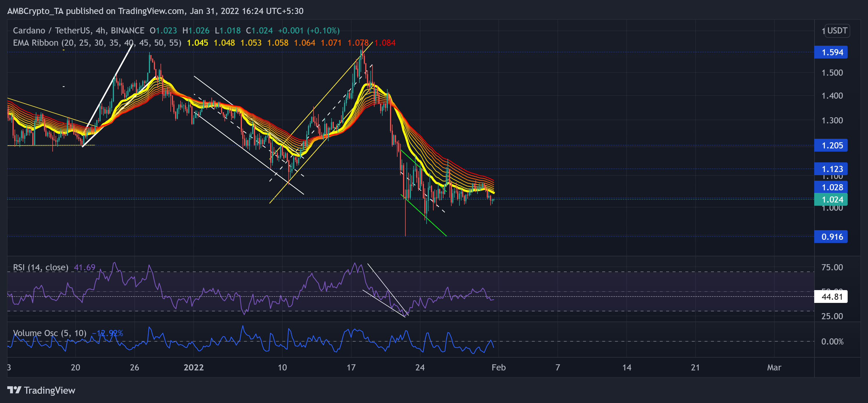Image resolution: width=868 pixels, height=403 pixels.
Task: Select the 1.205 price level label
Action: [830, 145]
